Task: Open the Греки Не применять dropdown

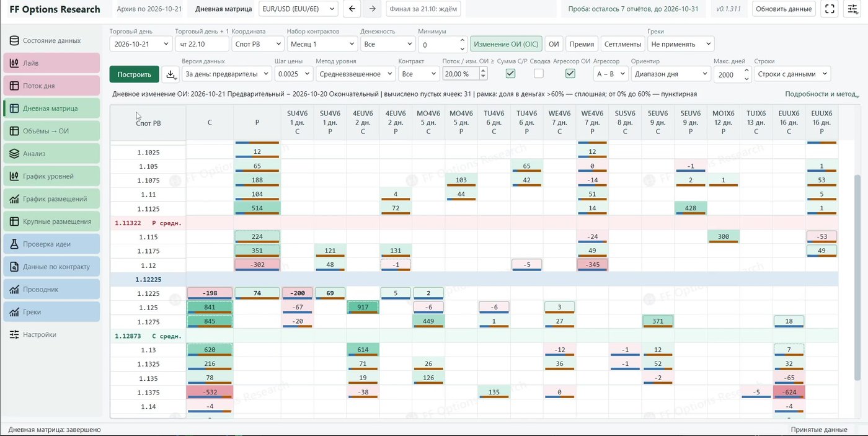Action: (x=681, y=44)
